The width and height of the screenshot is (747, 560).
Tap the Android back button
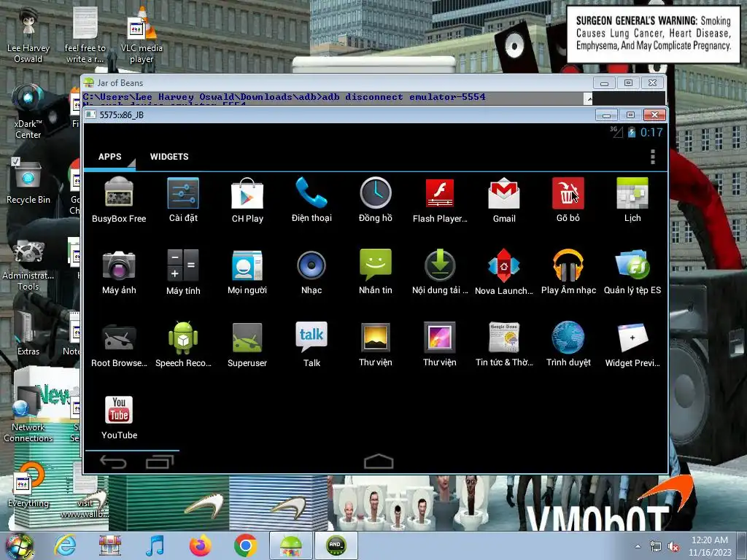coord(113,462)
